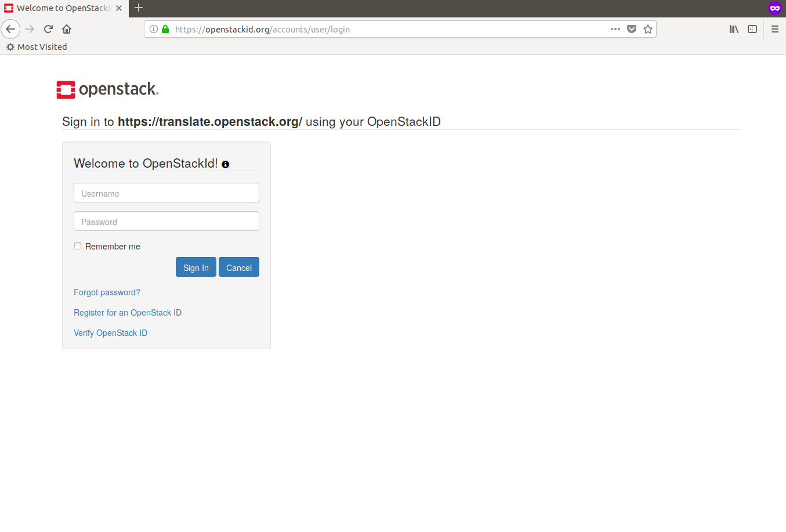Screen dimensions: 786x532
Task: Toggle the sidebar view icon
Action: click(x=752, y=29)
